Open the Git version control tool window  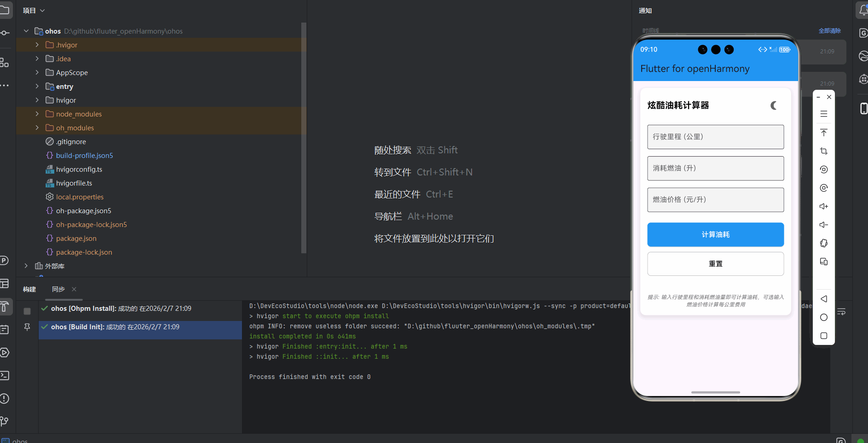pyautogui.click(x=4, y=421)
